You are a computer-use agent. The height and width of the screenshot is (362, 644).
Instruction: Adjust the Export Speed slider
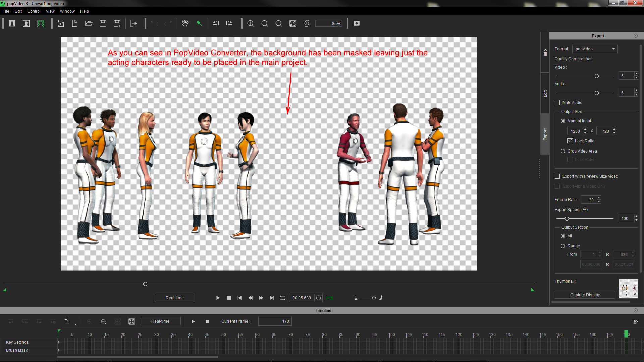tap(567, 219)
